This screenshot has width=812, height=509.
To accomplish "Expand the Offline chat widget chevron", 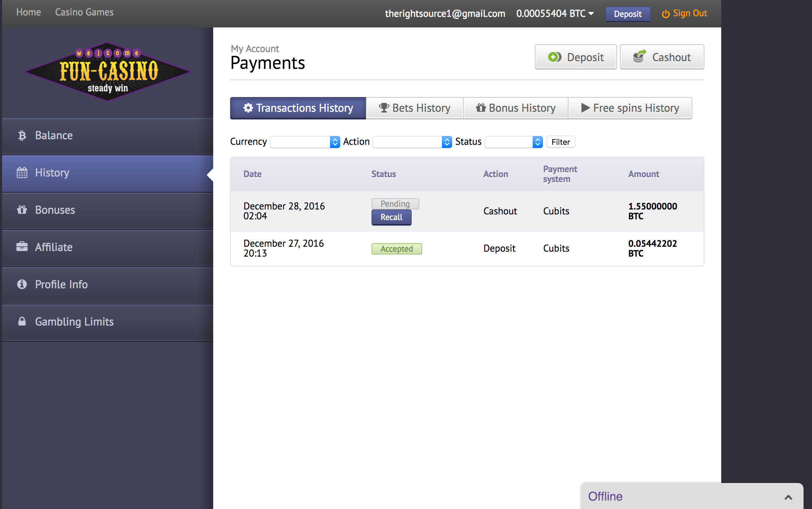I will click(x=788, y=497).
